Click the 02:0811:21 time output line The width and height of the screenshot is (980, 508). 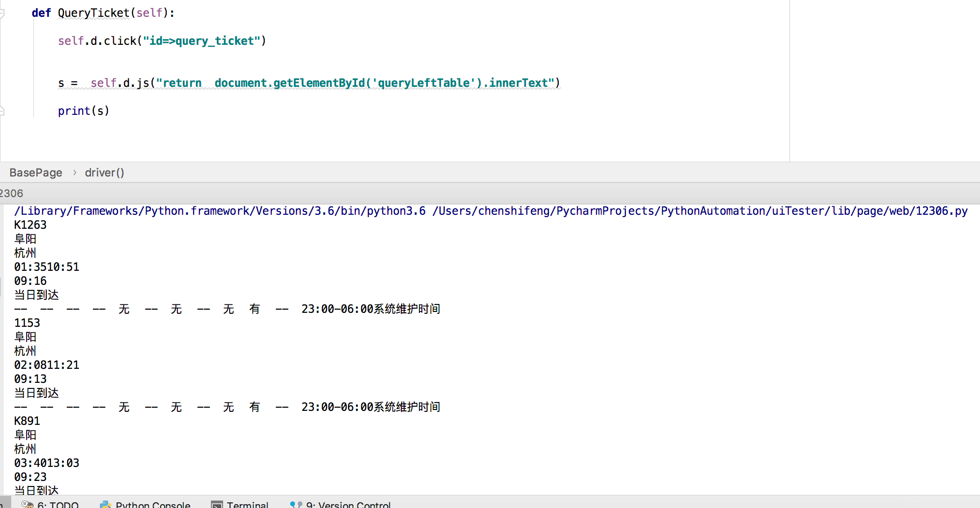tap(47, 365)
